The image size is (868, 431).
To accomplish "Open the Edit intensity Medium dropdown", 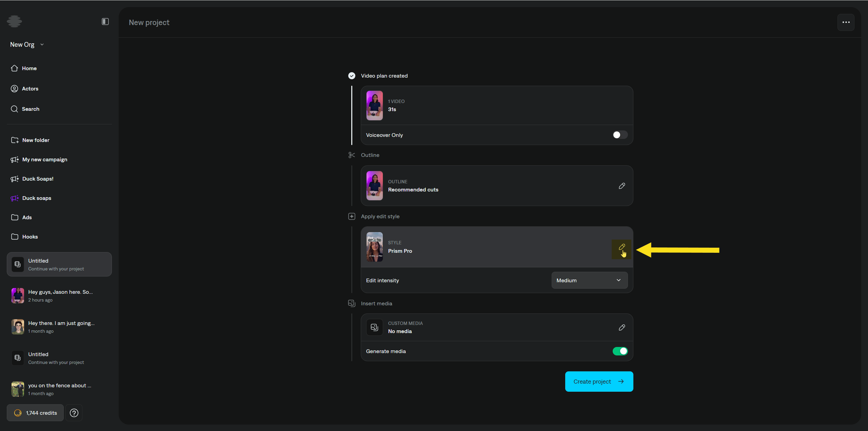I will pyautogui.click(x=590, y=281).
